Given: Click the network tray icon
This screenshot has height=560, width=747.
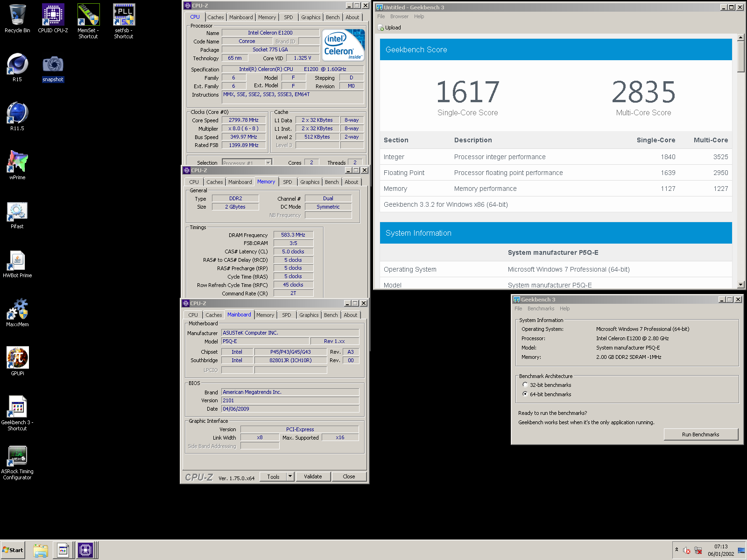Looking at the screenshot, I should [698, 550].
